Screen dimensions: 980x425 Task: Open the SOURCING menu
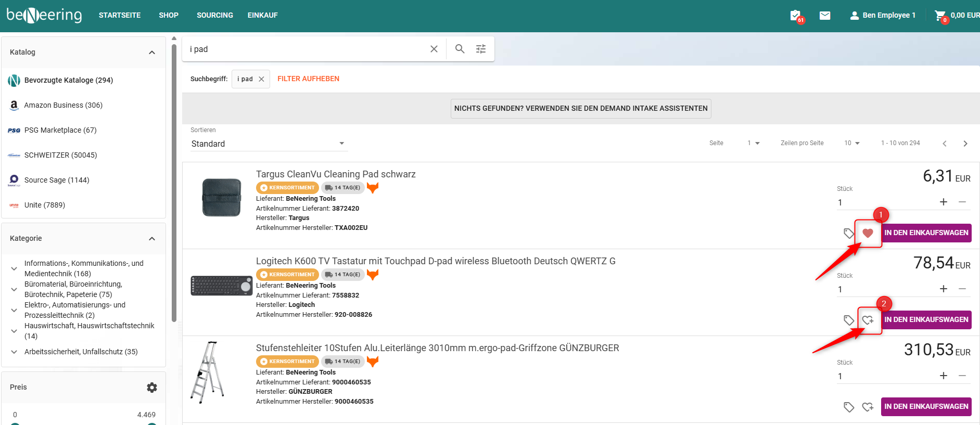coord(214,16)
